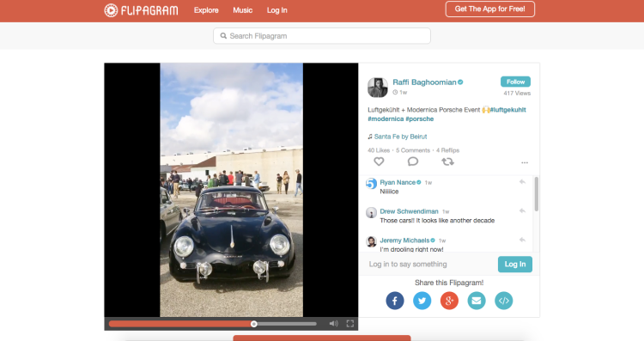The image size is (644, 341).
Task: Follow Raffi Baghoomian
Action: pyautogui.click(x=515, y=82)
